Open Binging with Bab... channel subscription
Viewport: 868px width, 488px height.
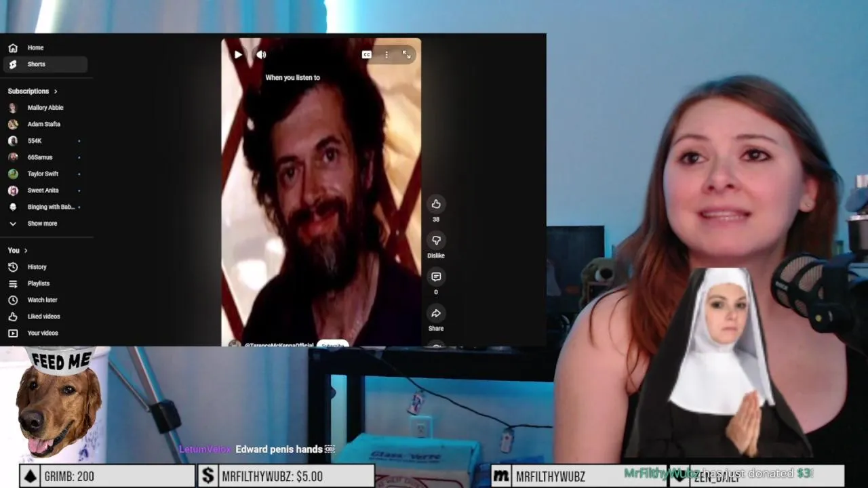(45, 207)
